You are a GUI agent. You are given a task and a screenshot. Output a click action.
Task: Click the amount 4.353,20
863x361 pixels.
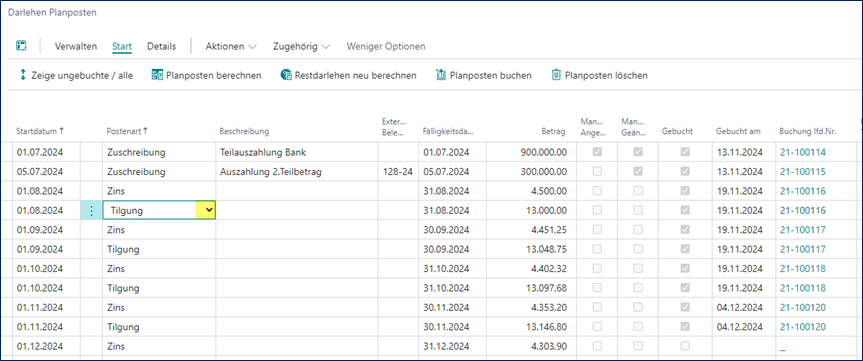click(x=548, y=307)
